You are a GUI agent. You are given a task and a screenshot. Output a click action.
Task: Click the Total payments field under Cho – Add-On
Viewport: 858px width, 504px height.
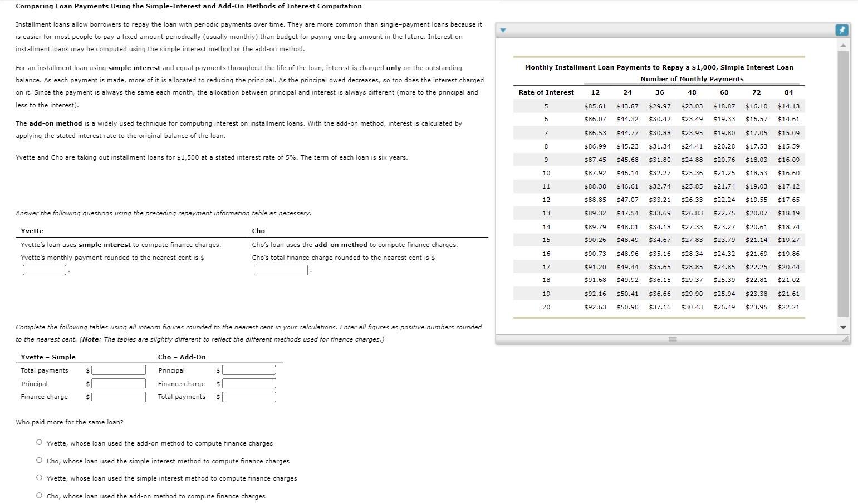tap(248, 397)
